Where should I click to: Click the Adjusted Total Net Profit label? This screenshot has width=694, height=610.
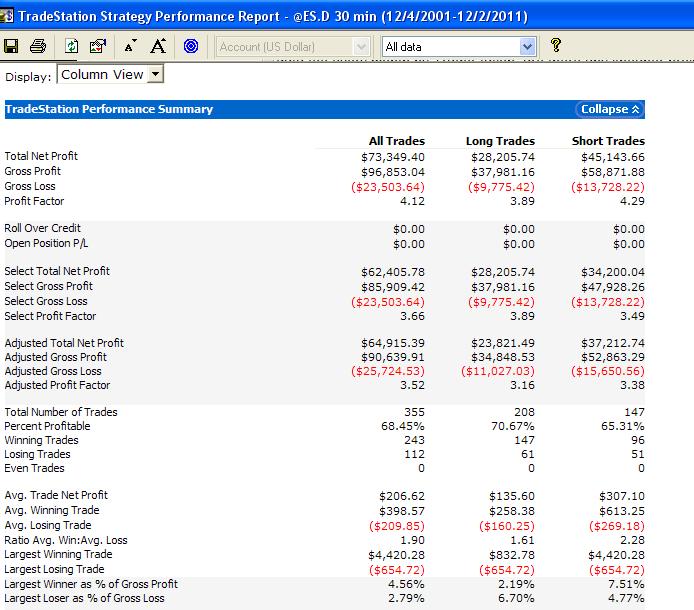click(64, 343)
